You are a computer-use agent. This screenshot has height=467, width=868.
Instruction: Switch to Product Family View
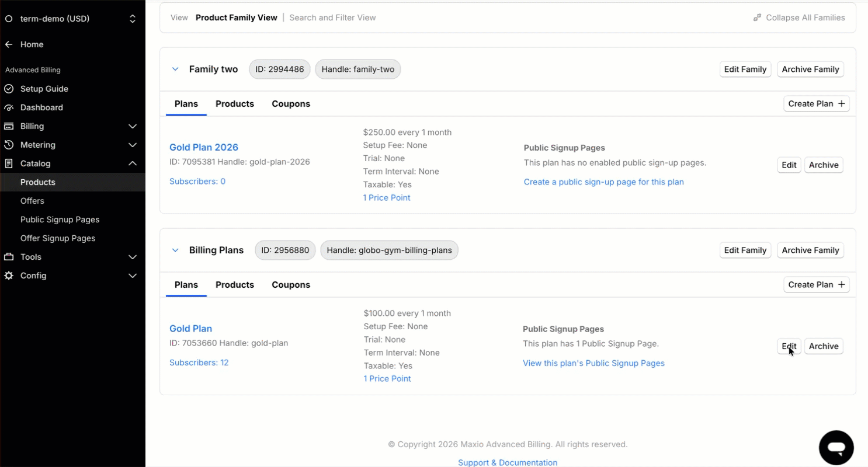click(x=237, y=18)
